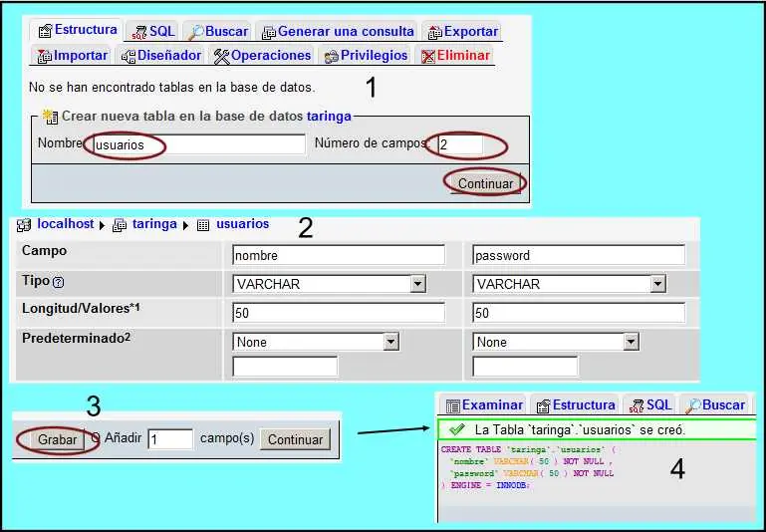Click the Nombre field containing usuarios

pyautogui.click(x=198, y=144)
